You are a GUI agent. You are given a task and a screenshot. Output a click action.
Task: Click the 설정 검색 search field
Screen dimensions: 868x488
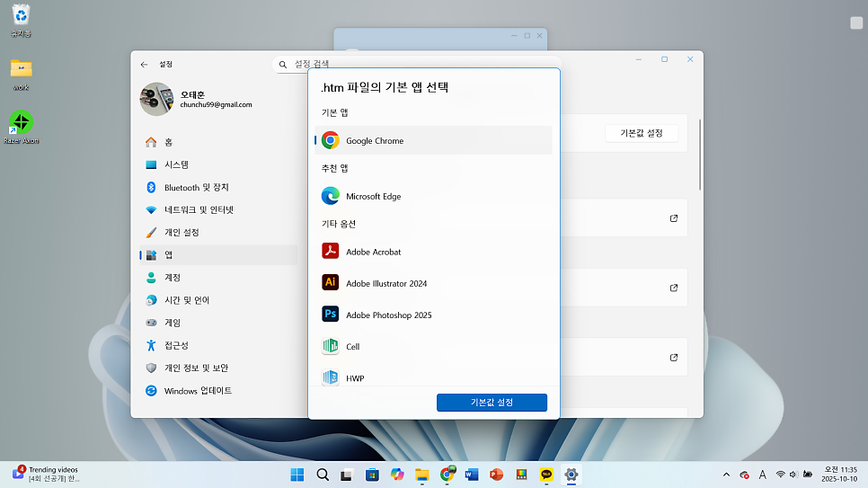[x=416, y=64]
